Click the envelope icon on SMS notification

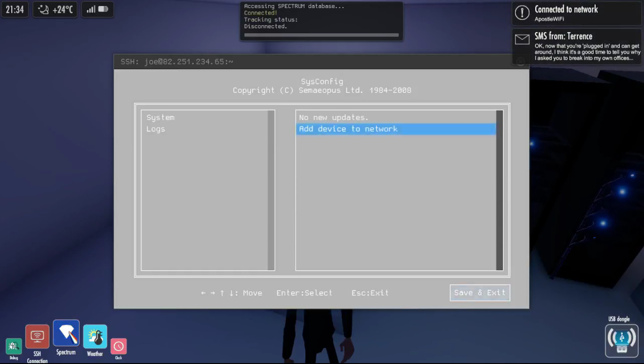click(522, 40)
